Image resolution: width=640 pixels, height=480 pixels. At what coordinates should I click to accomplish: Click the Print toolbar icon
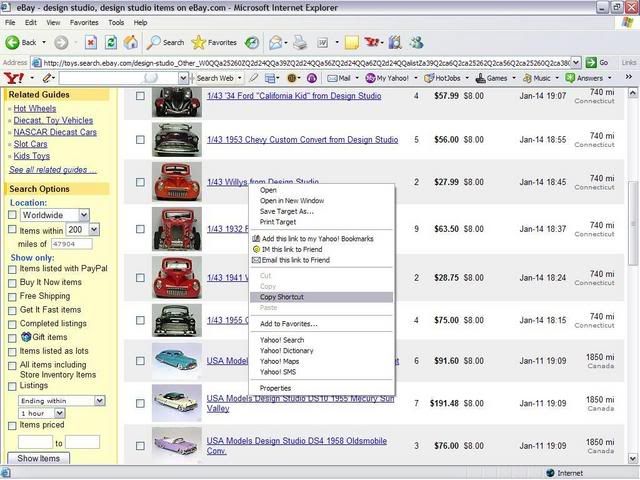(x=300, y=42)
